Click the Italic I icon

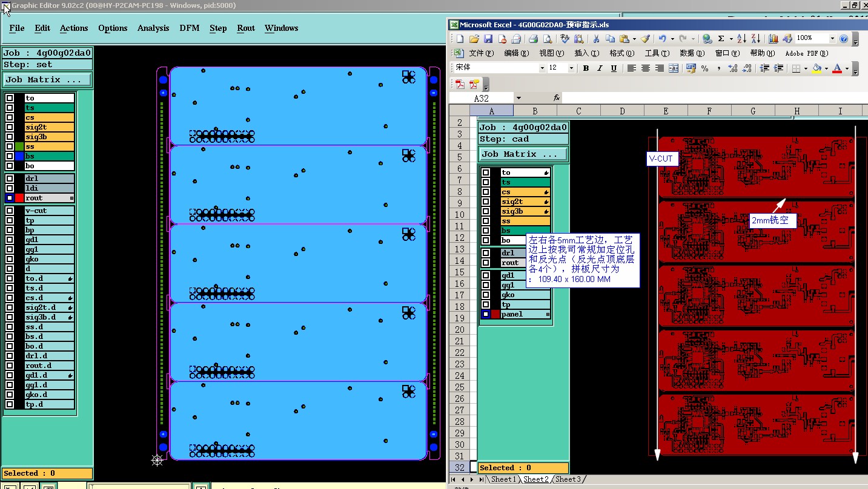tap(600, 68)
